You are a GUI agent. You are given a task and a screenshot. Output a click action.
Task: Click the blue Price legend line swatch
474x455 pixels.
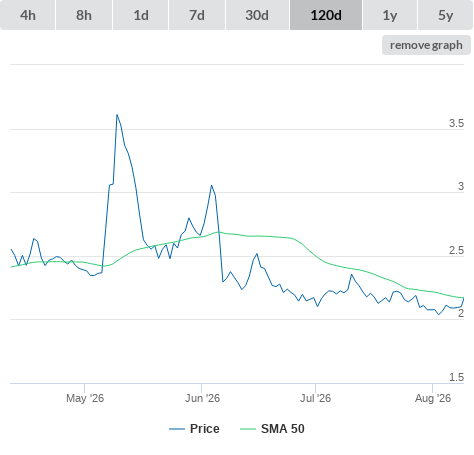(177, 429)
